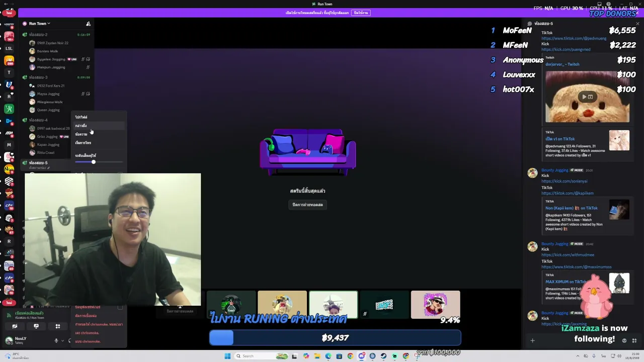Screen dimensions: 644x362
Task: Join voice channel ห้องสอบ-2
Action: pos(38,35)
